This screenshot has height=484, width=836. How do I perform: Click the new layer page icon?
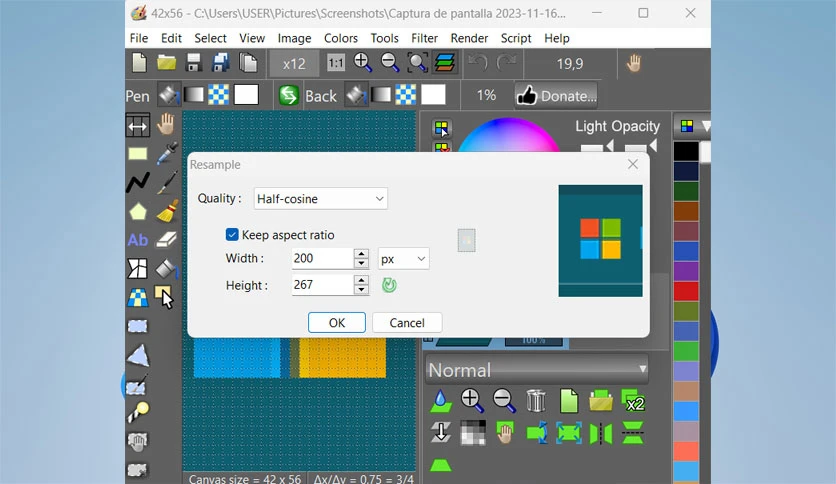[569, 400]
